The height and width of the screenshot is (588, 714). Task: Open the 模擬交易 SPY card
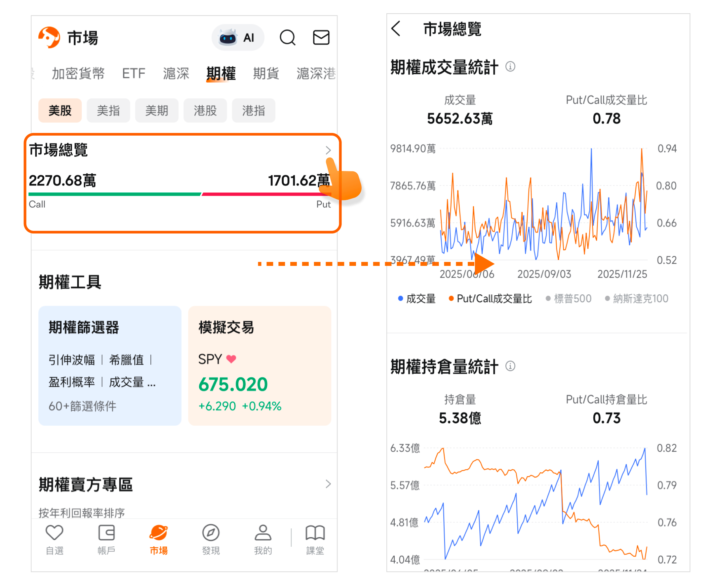(259, 365)
